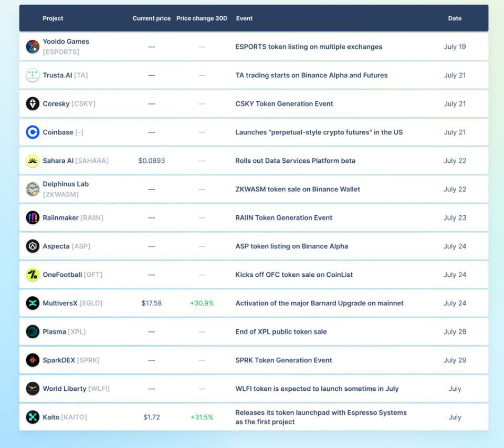Click the Sahara AI yellow logo
The height and width of the screenshot is (448, 504).
tap(33, 161)
